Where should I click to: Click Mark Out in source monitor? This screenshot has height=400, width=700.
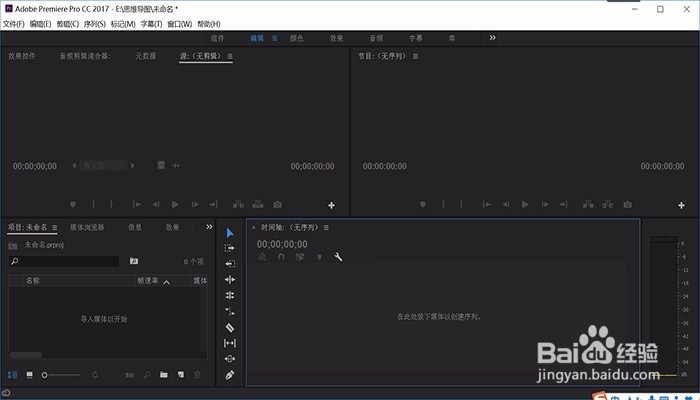pyautogui.click(x=112, y=204)
